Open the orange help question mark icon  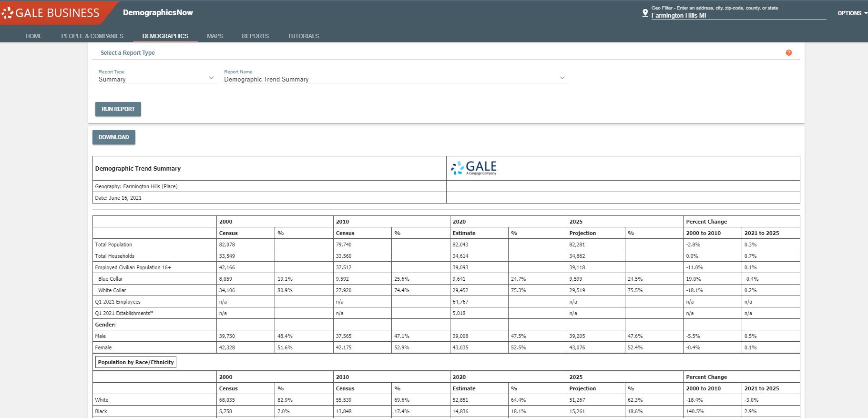789,53
